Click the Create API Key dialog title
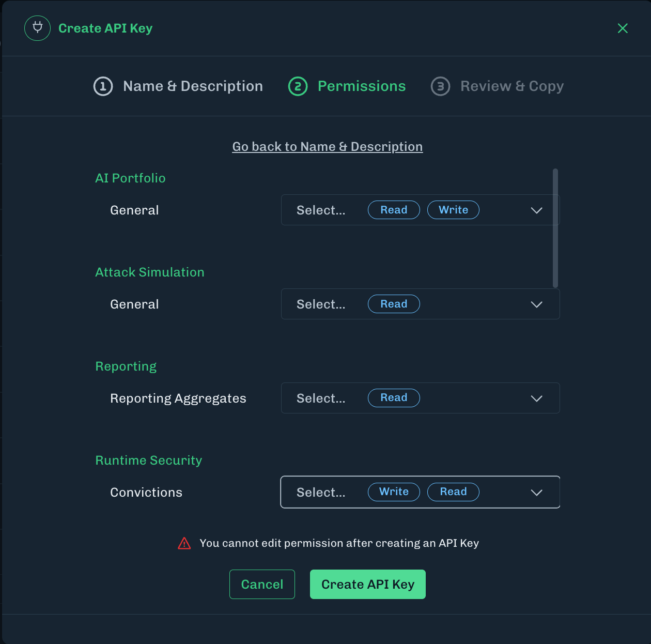This screenshot has width=651, height=644. [105, 28]
